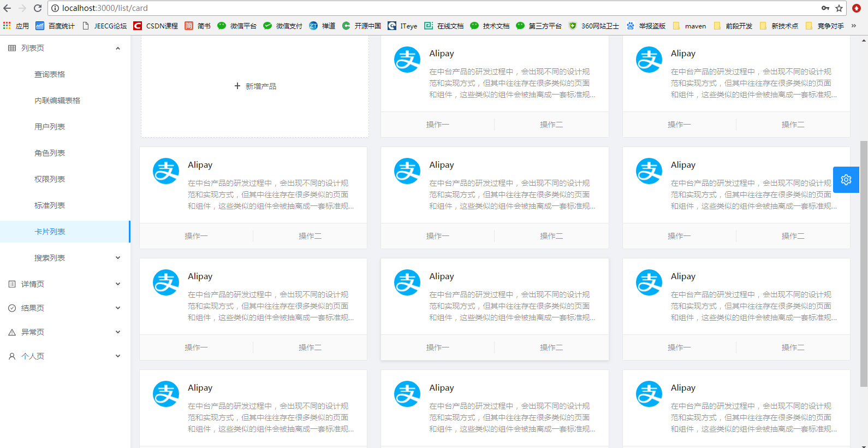The image size is (868, 448).
Task: Open the 微信平台 bookmark
Action: [x=237, y=26]
